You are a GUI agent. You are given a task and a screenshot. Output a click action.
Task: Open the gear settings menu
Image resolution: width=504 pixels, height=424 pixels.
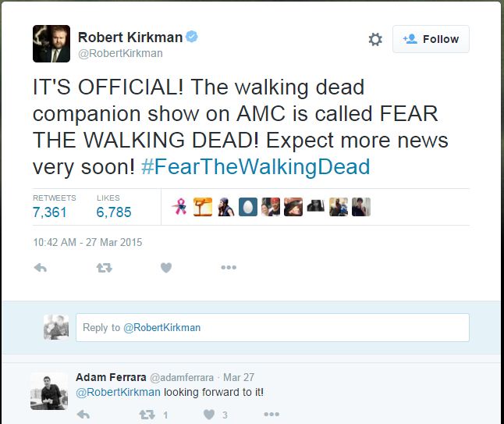[x=375, y=39]
